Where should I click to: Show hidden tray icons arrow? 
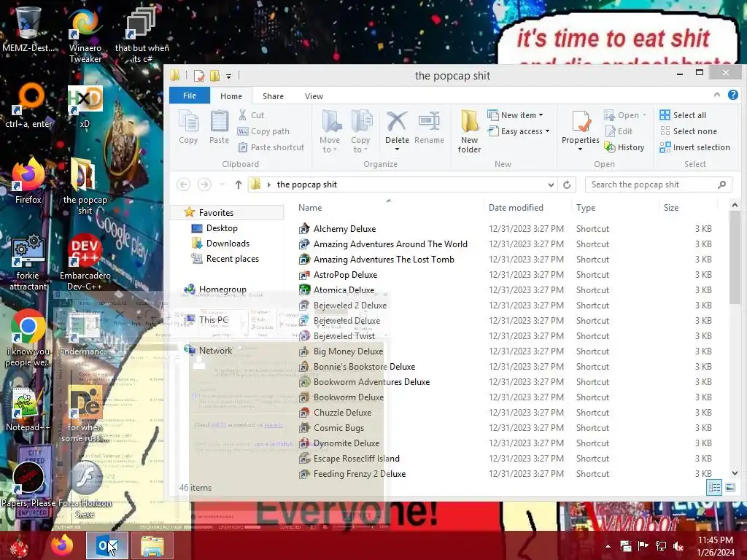(x=608, y=546)
